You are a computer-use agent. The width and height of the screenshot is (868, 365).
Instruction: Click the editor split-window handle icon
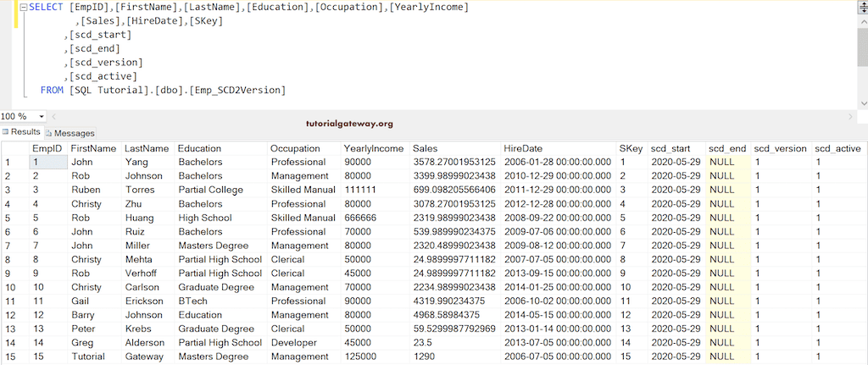click(862, 7)
